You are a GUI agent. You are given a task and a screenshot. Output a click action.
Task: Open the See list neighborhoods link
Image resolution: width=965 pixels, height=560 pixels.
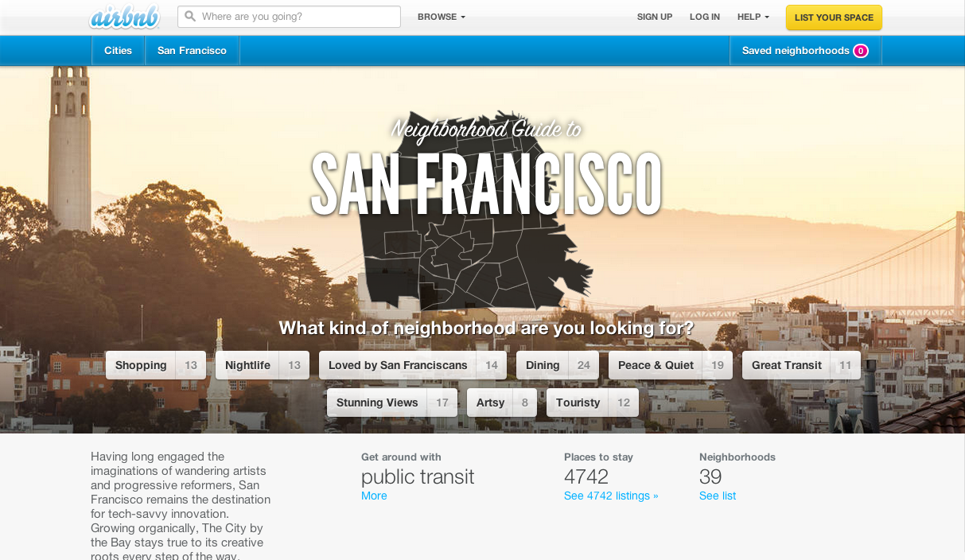(718, 496)
